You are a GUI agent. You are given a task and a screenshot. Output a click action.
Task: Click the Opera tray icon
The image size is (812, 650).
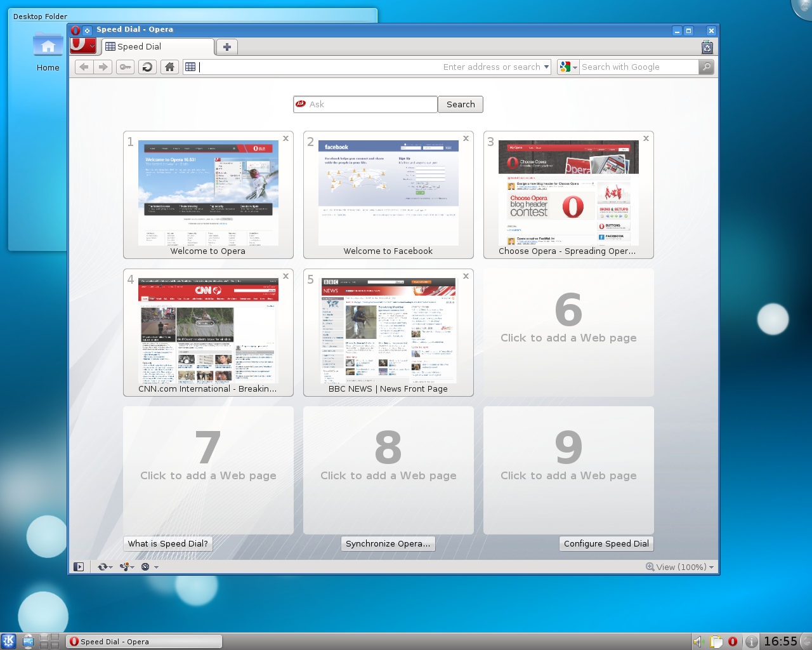click(x=733, y=641)
